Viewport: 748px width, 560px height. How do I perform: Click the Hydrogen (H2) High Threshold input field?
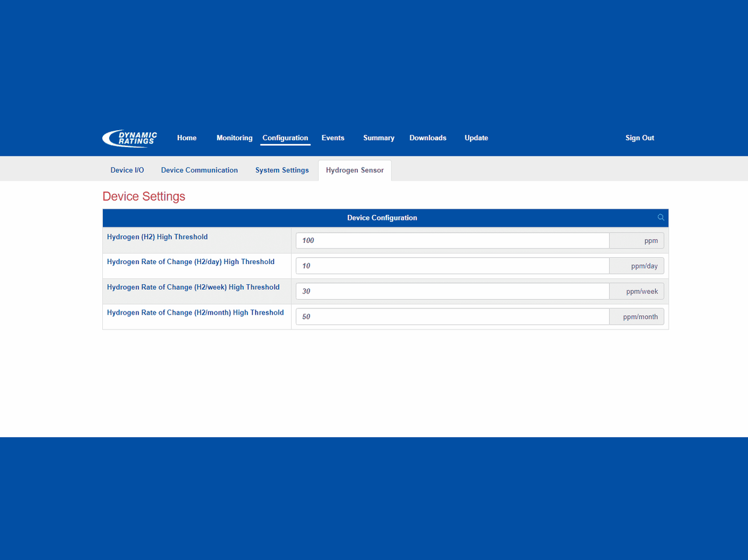coord(453,240)
